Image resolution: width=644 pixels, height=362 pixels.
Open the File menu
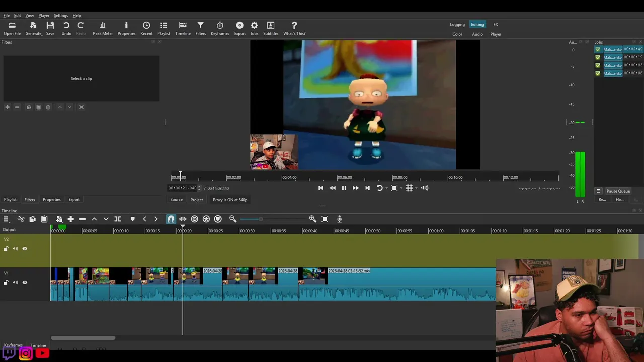(6, 15)
